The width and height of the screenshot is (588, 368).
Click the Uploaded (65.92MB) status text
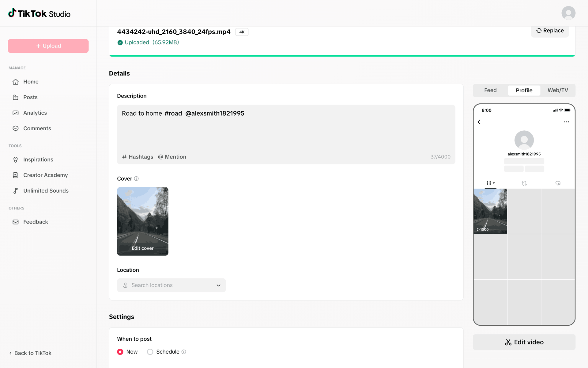(x=152, y=43)
